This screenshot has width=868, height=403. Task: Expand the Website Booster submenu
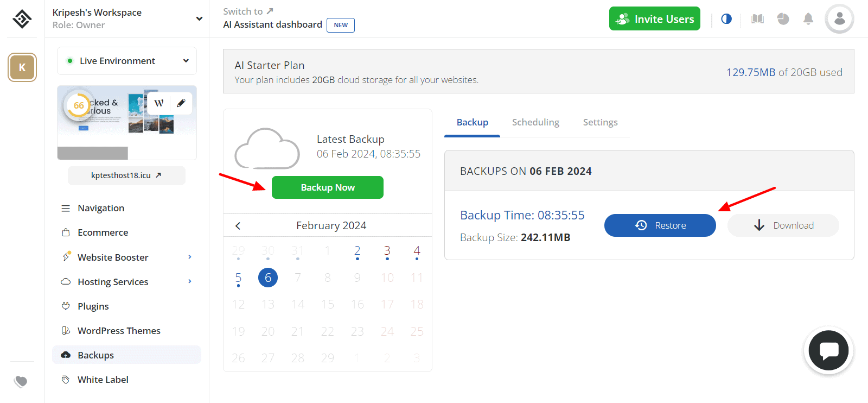(189, 257)
